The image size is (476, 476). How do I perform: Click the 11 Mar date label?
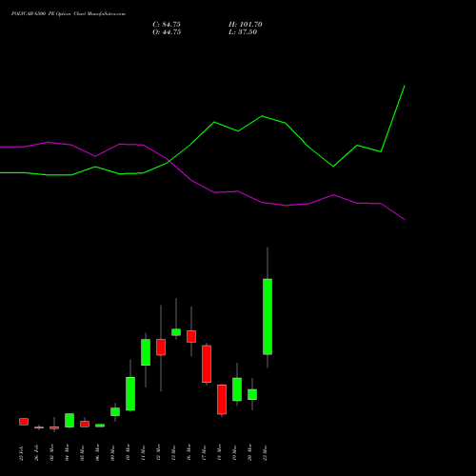coord(143,453)
